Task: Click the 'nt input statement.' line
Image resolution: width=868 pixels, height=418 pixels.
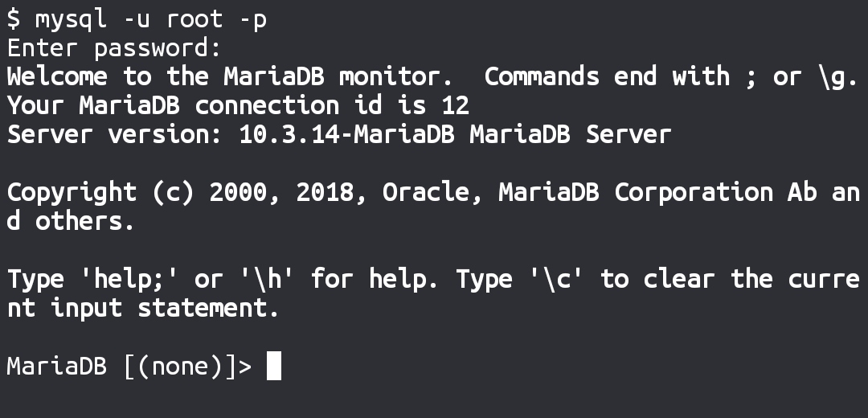Action: coord(143,308)
